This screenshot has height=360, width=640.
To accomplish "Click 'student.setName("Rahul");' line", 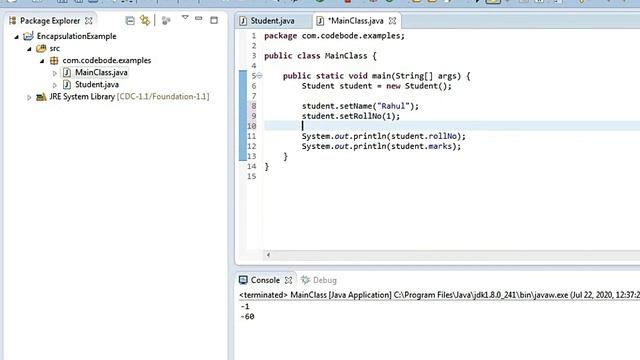I will coord(360,106).
